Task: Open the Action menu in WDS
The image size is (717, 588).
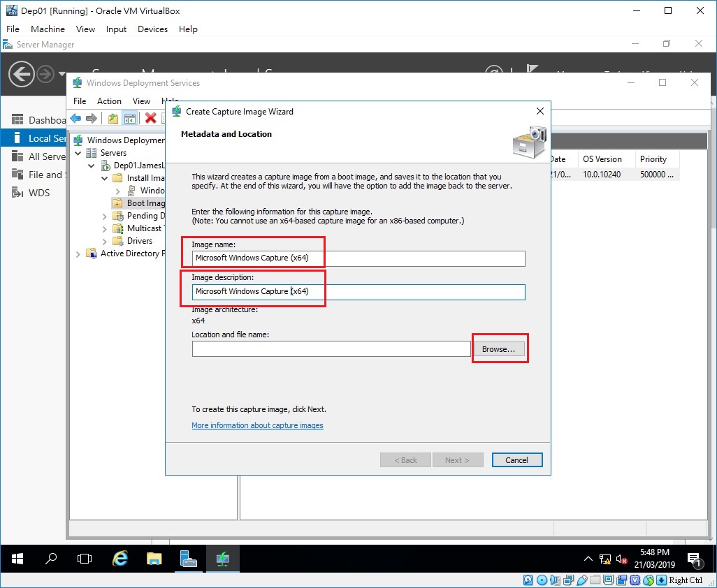Action: point(109,101)
